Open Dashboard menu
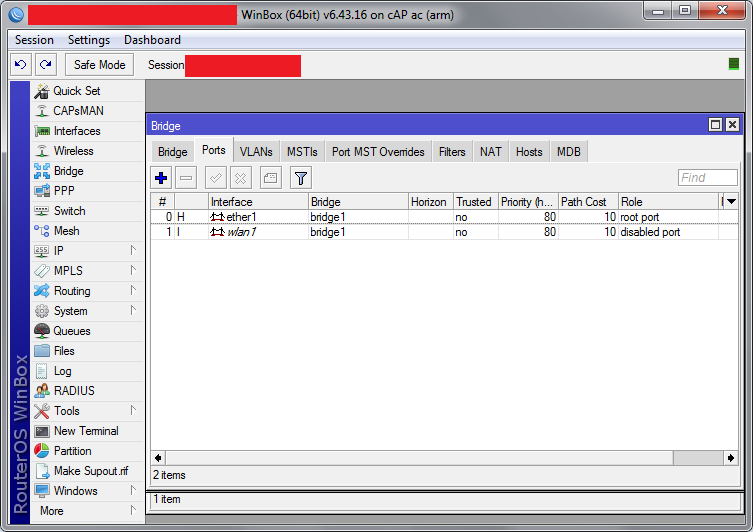The width and height of the screenshot is (753, 532). (152, 40)
